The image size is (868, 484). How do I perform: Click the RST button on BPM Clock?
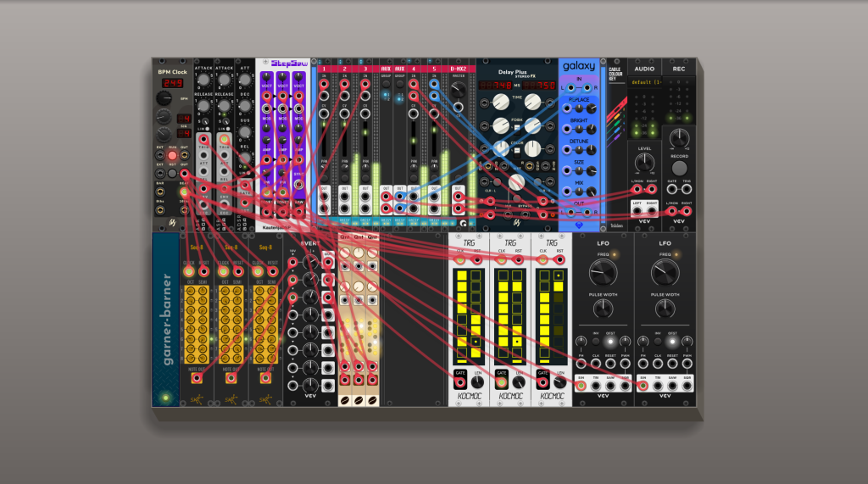click(x=172, y=173)
